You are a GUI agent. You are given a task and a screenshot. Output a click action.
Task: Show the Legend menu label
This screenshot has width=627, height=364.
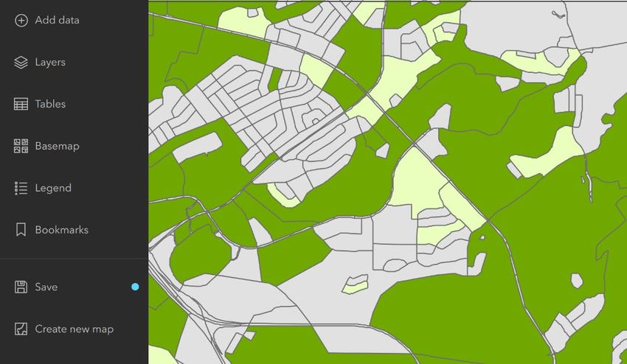(53, 188)
